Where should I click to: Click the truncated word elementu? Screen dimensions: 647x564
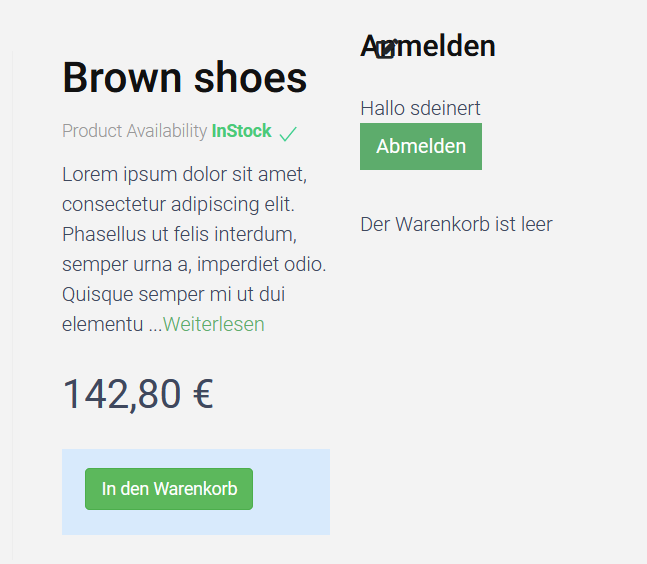point(103,325)
